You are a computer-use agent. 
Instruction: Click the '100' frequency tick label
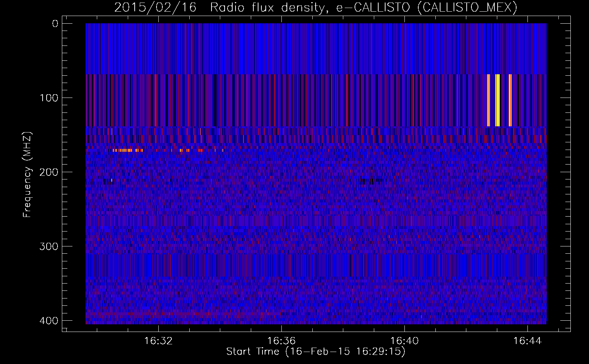coord(49,98)
